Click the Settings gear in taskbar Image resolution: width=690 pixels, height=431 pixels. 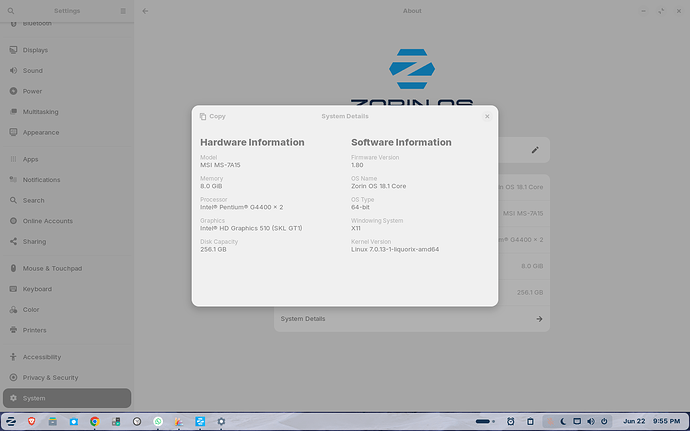coord(221,421)
